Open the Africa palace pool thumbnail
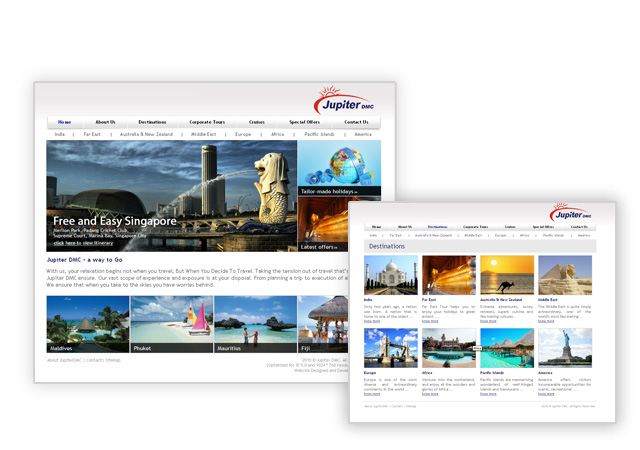The height and width of the screenshot is (450, 640). (x=449, y=348)
